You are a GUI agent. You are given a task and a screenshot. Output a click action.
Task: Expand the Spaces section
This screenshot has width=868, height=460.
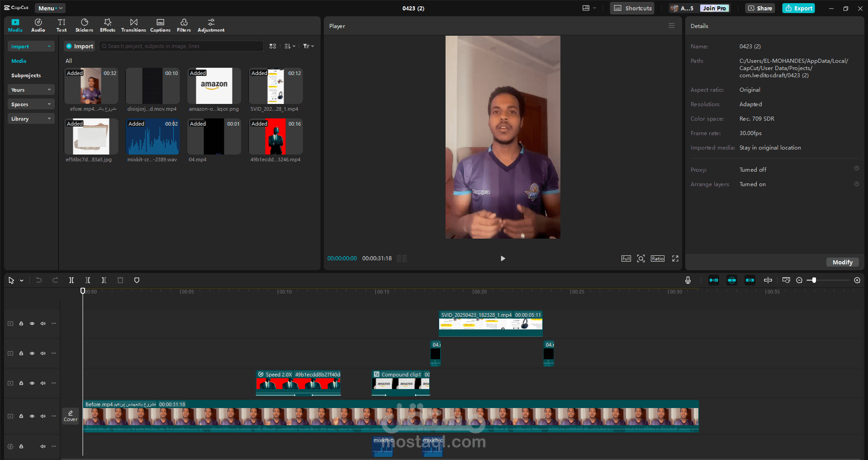coord(31,104)
